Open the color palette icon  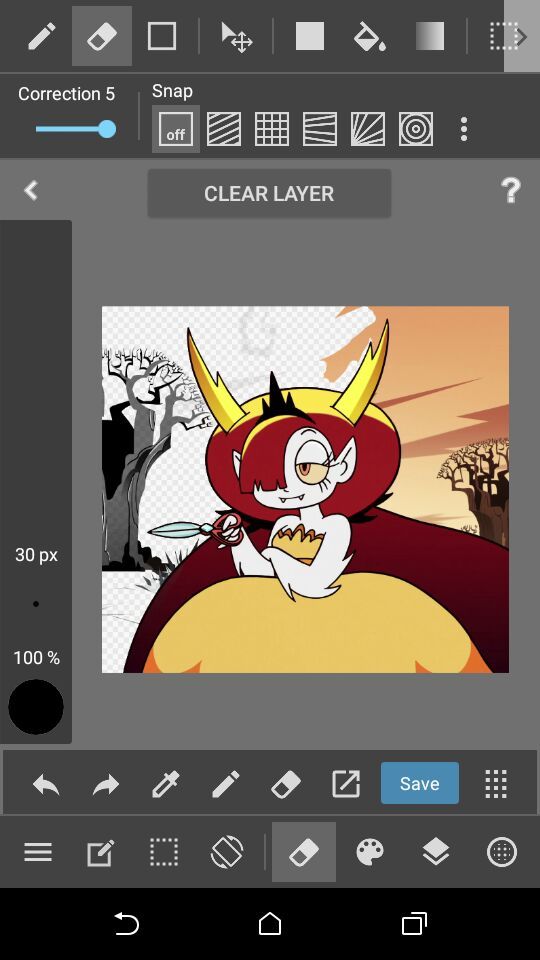[x=370, y=852]
